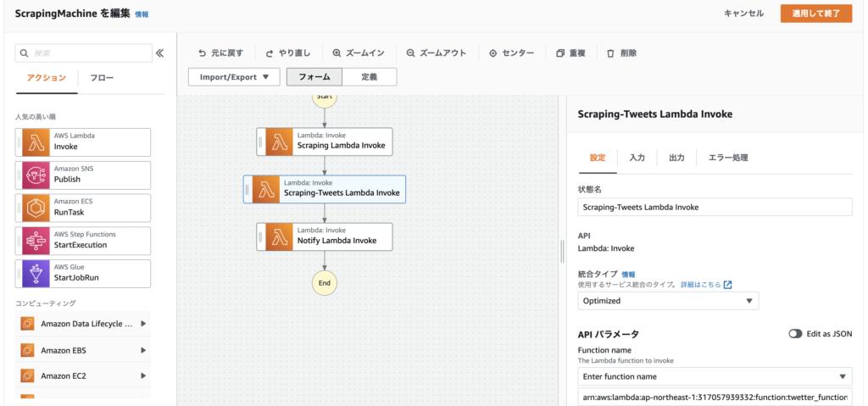Click the AWS Glue StartJobRun icon
The image size is (868, 406).
click(x=36, y=274)
